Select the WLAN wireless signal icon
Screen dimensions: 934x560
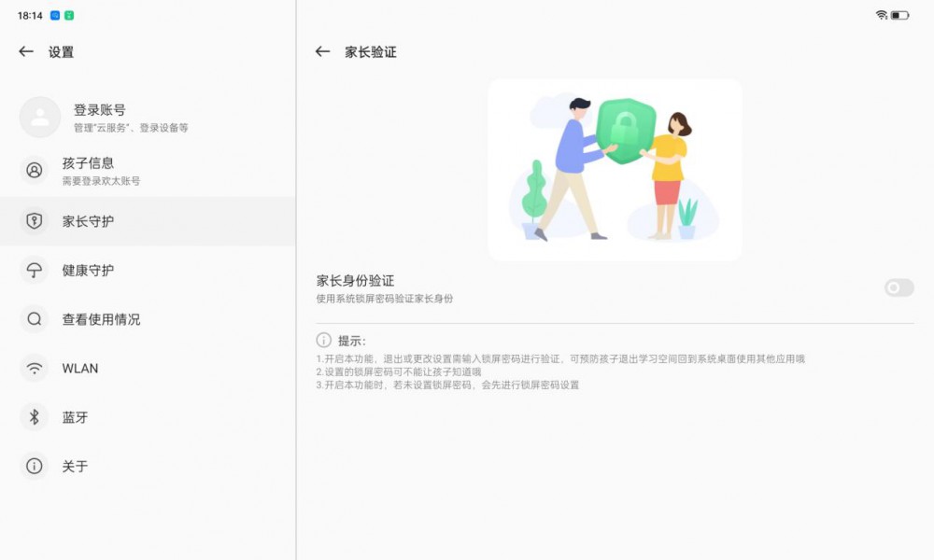tap(34, 368)
